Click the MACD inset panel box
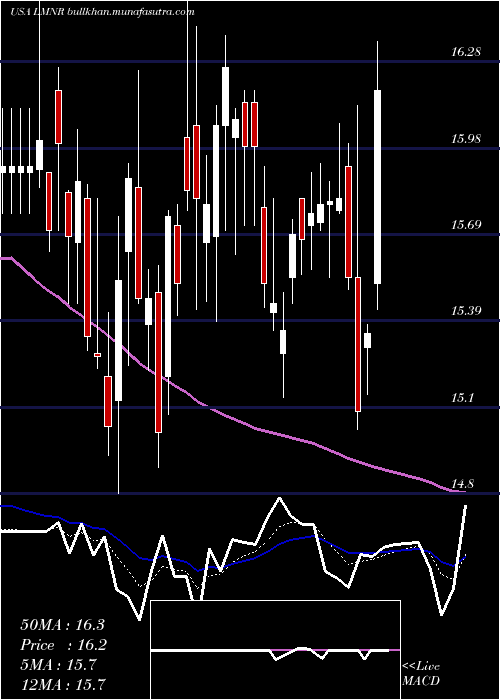 click(275, 650)
